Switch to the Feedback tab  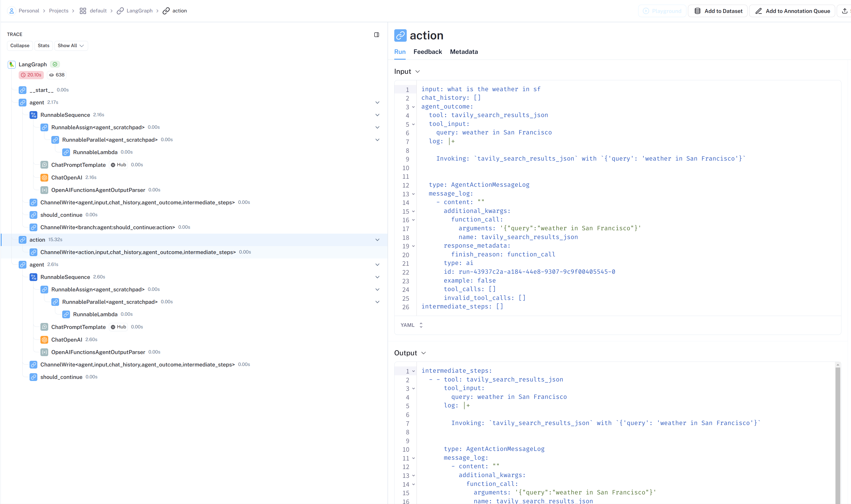pos(427,52)
